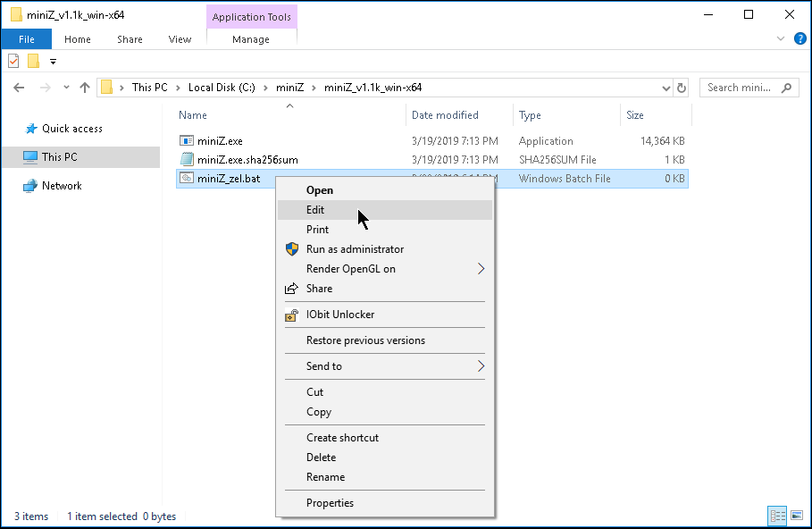Switch to the Home ribbon tab
Viewport: 812px width, 529px height.
click(x=78, y=39)
